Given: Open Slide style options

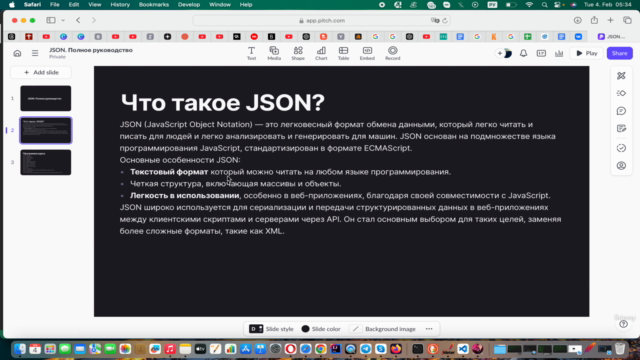Looking at the screenshot, I should (x=271, y=329).
